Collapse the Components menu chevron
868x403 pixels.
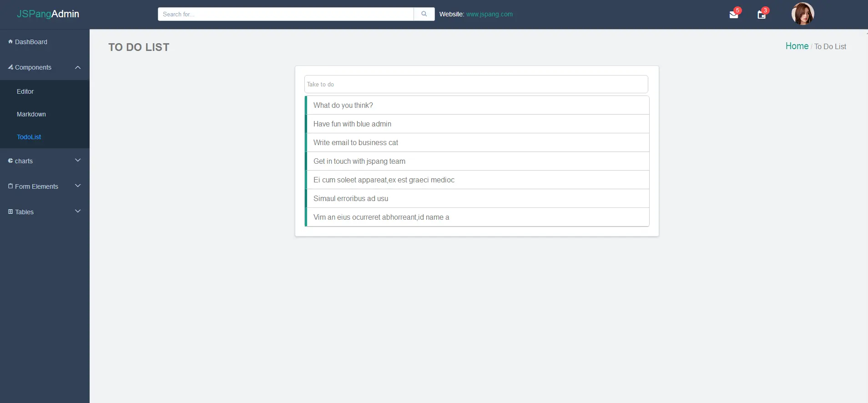(x=78, y=67)
